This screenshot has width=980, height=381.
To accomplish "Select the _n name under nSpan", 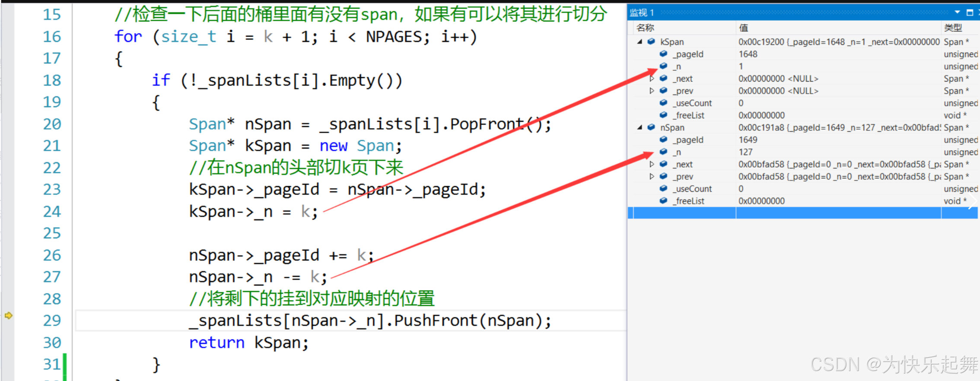I will 677,152.
